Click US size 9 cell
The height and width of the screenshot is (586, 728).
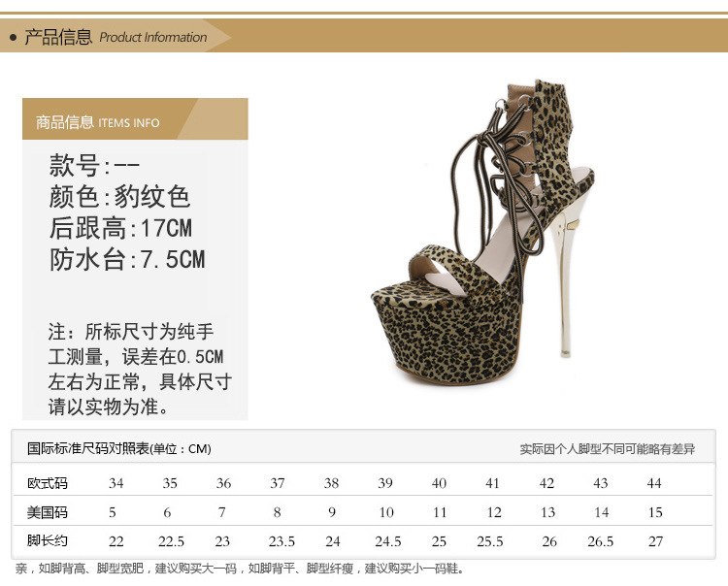(x=332, y=512)
